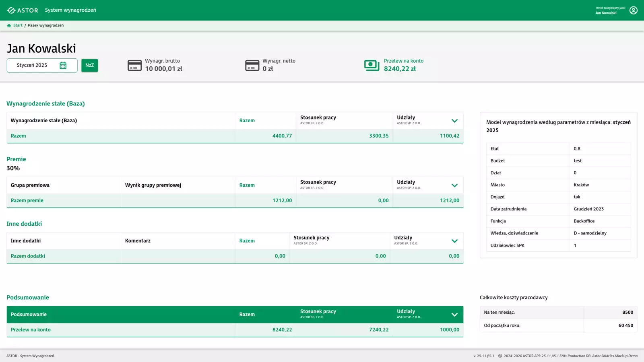The height and width of the screenshot is (362, 644).
Task: Go to Start breadcrumb link
Action: pos(18,25)
